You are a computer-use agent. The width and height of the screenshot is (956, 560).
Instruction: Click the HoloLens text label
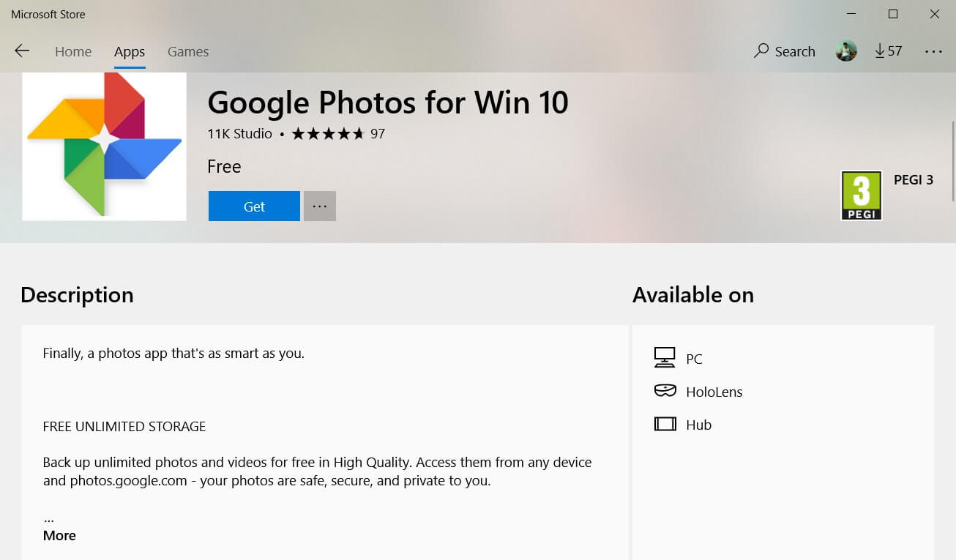coord(714,392)
